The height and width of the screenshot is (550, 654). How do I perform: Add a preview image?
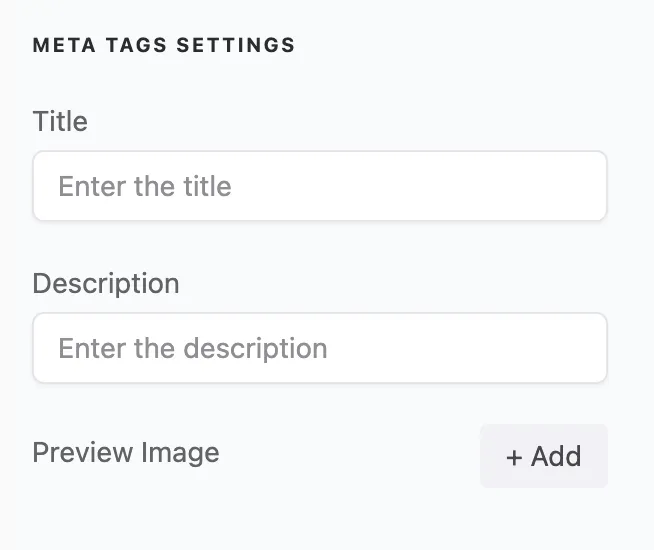(x=544, y=456)
